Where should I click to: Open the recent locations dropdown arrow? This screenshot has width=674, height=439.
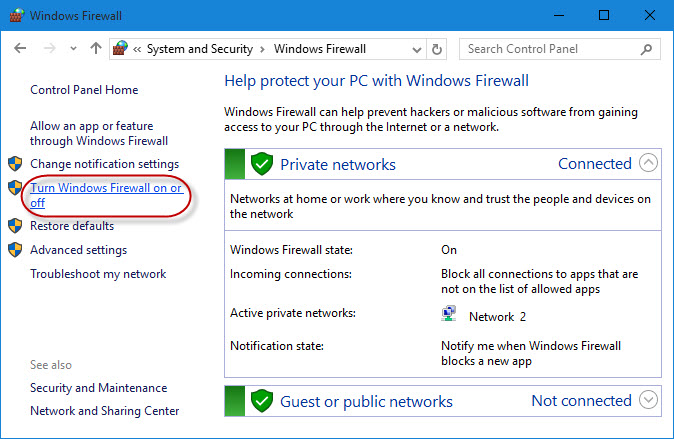tap(71, 49)
